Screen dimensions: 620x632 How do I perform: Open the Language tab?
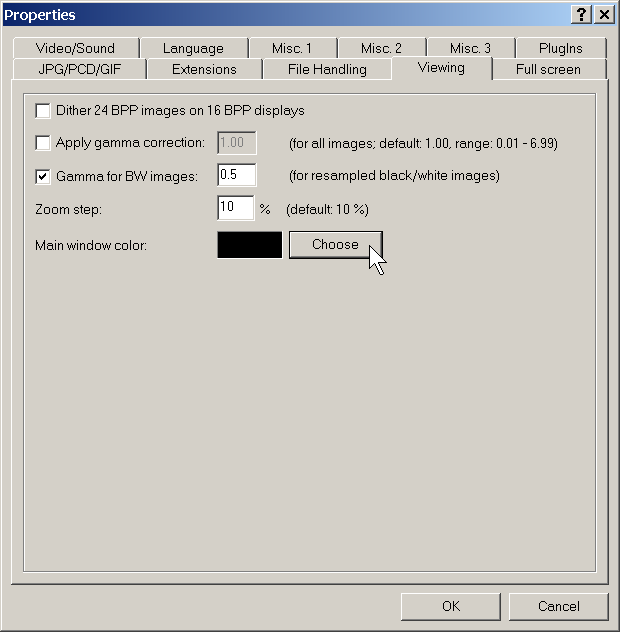pos(193,48)
